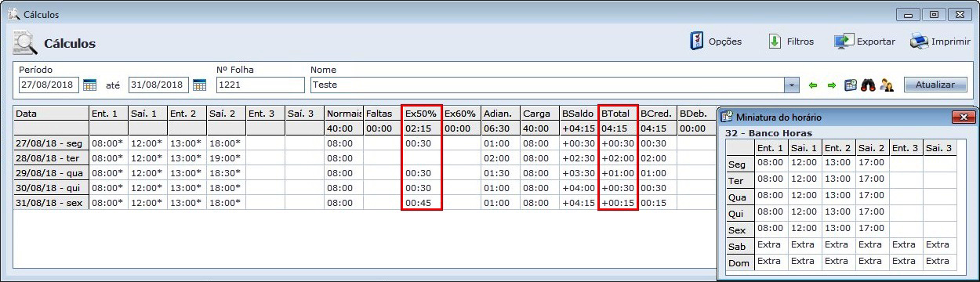This screenshot has width=980, height=282.
Task: Click the Adian. column header
Action: (500, 114)
